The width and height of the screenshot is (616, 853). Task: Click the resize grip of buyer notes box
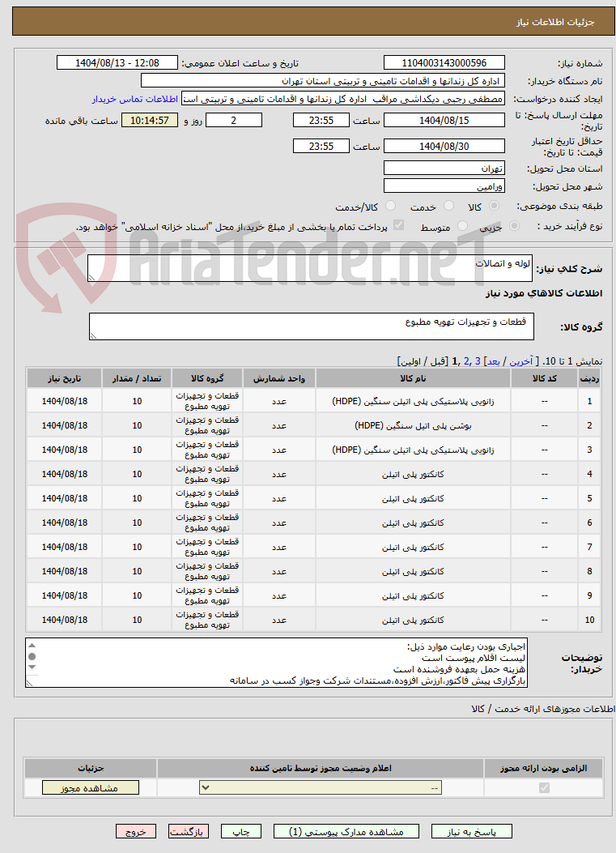pos(29,683)
